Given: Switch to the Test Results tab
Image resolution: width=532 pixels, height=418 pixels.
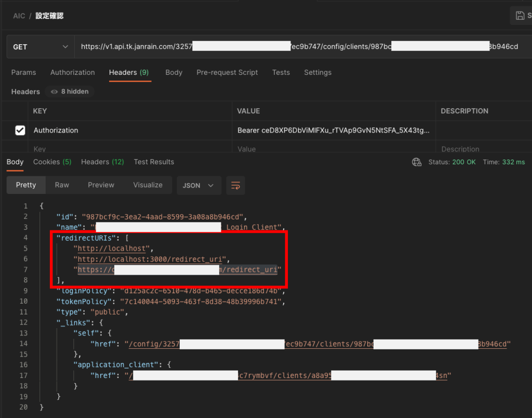Looking at the screenshot, I should point(154,162).
